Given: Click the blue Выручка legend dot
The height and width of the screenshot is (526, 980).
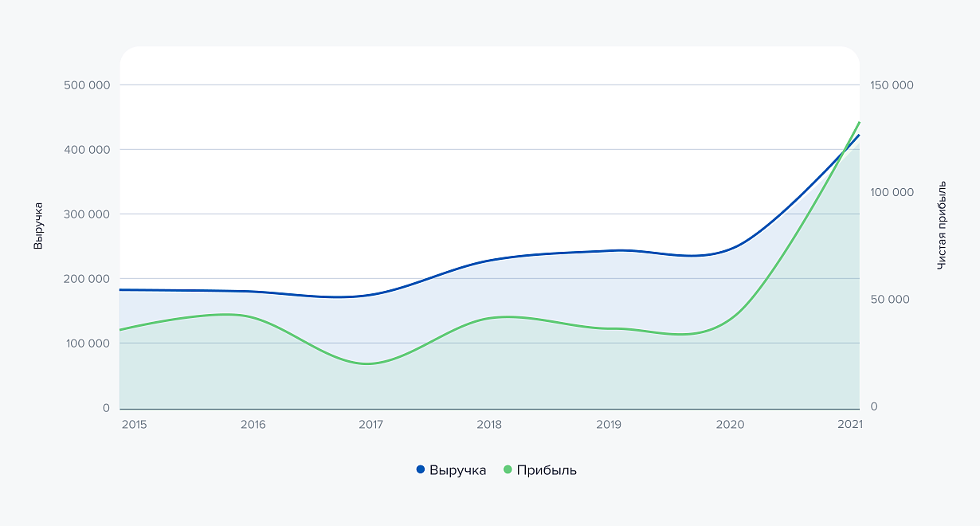Looking at the screenshot, I should coord(421,469).
